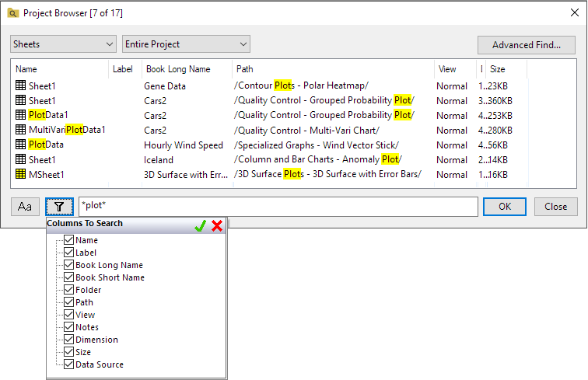Click the Advanced Find button
This screenshot has width=588, height=380.
coord(527,45)
